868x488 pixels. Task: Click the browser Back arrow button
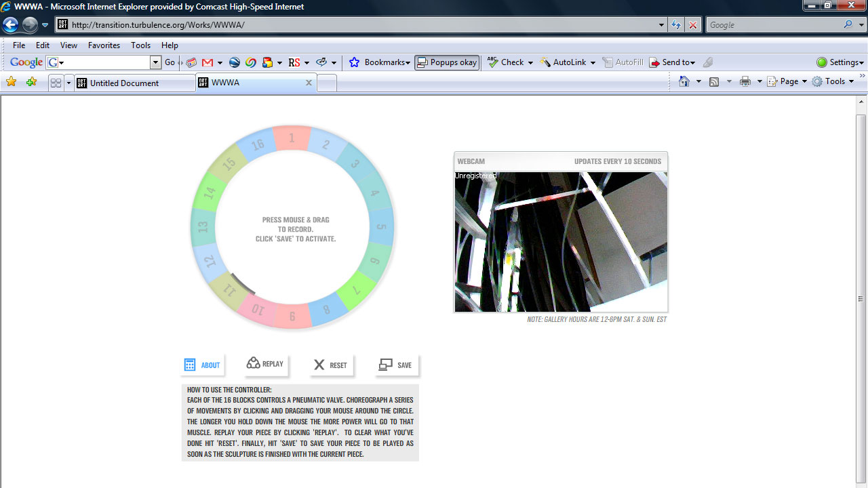point(11,25)
